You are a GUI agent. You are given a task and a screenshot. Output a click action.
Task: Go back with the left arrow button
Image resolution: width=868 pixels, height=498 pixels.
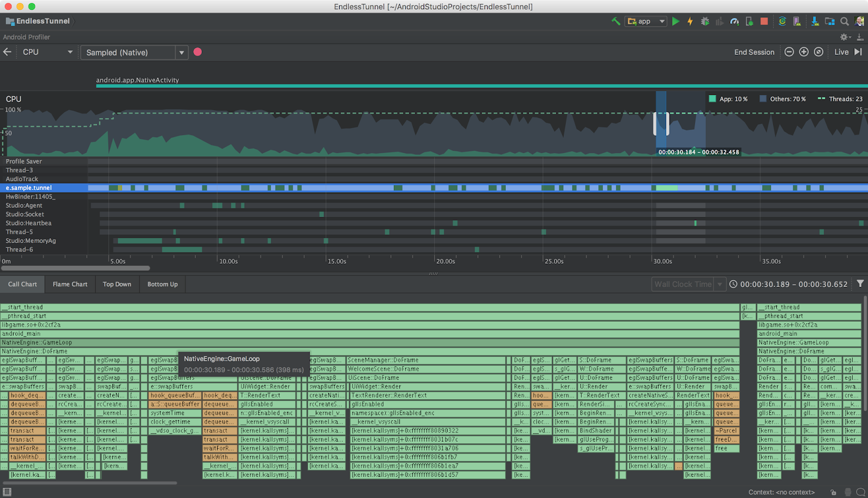[8, 52]
